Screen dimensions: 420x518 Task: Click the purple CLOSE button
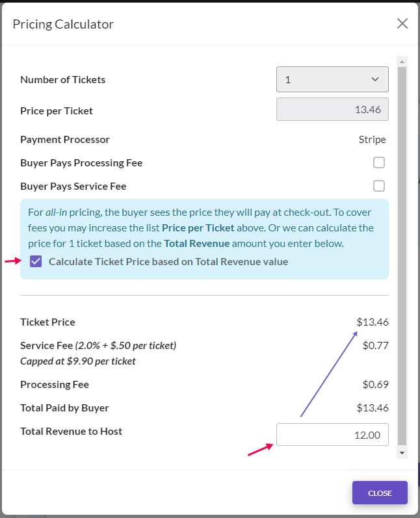click(380, 493)
